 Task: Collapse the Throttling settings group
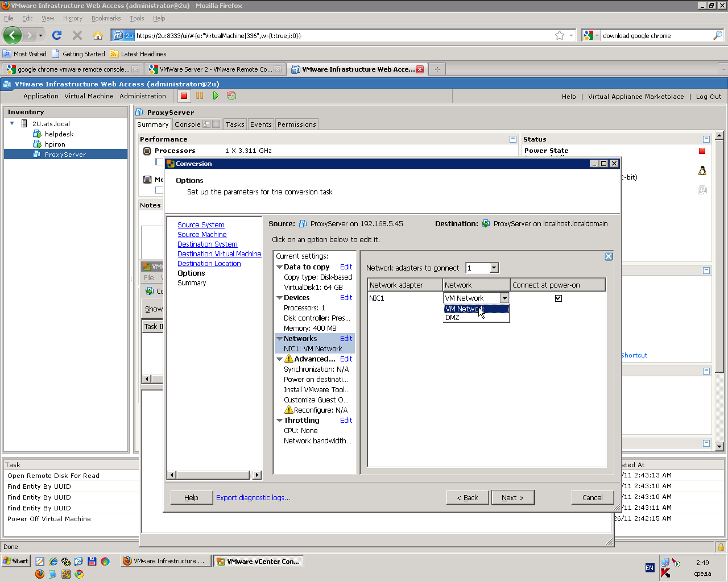(279, 421)
